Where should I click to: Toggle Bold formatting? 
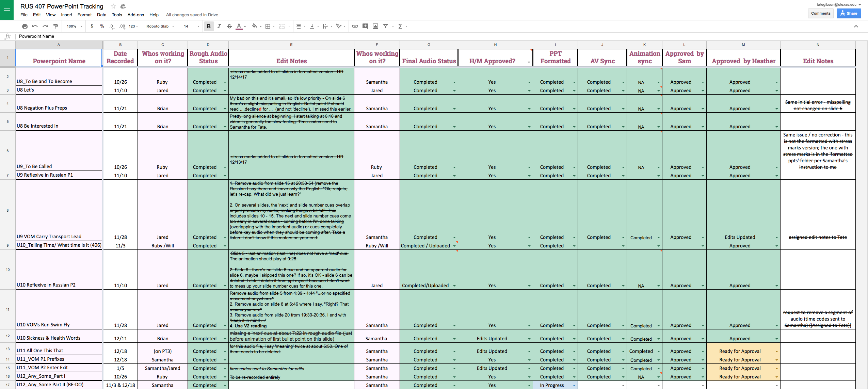(x=209, y=26)
